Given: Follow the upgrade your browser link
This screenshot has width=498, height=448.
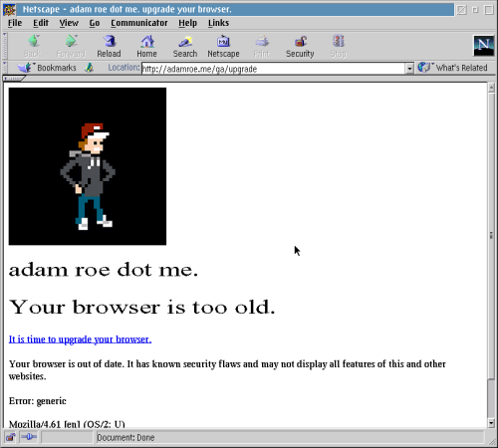Looking at the screenshot, I should (80, 339).
